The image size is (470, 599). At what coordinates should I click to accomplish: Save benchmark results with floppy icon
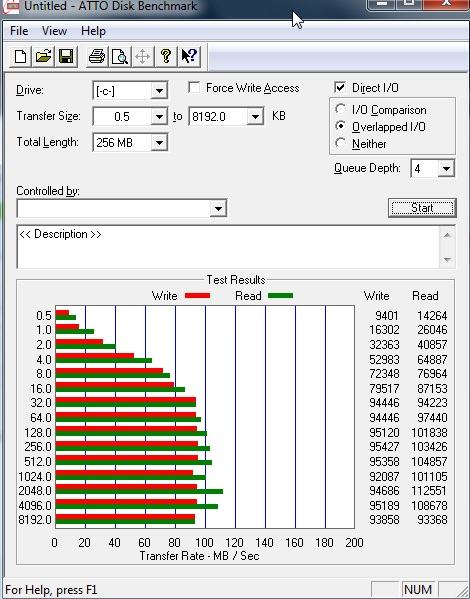pos(66,57)
